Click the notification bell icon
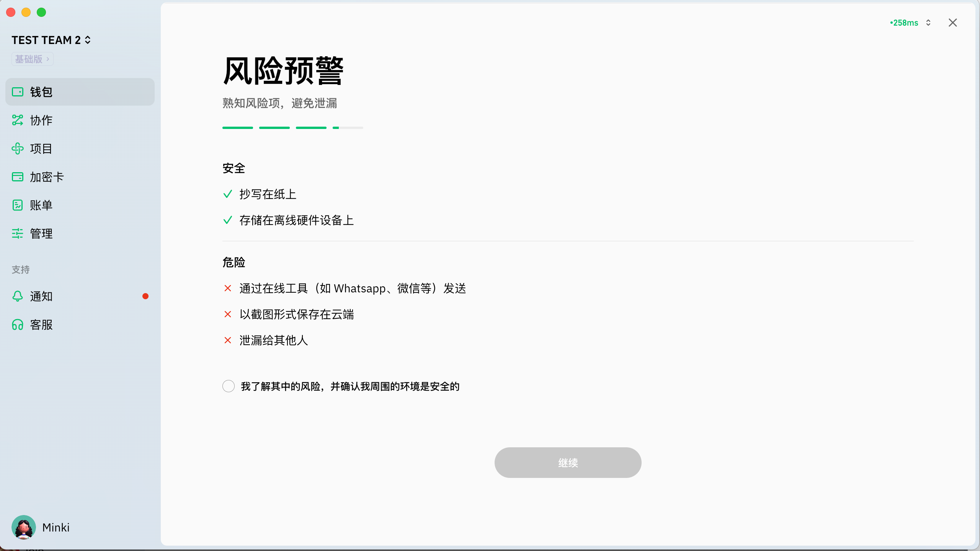 point(18,296)
